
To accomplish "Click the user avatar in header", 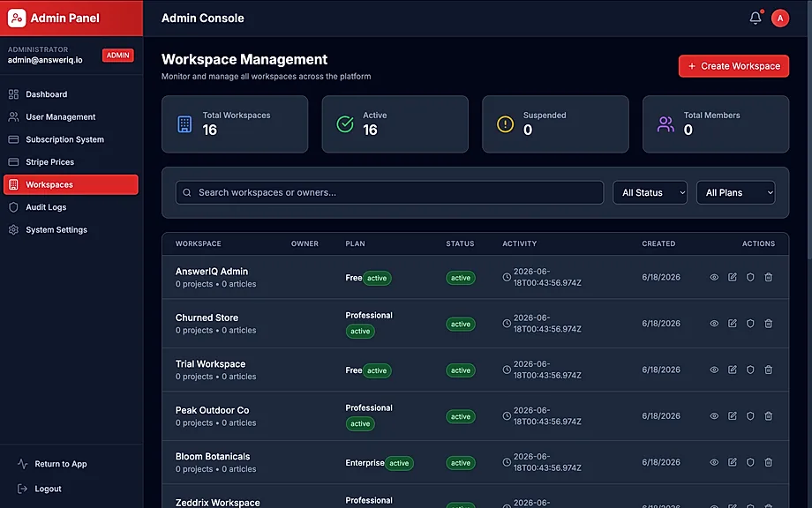I will (780, 19).
